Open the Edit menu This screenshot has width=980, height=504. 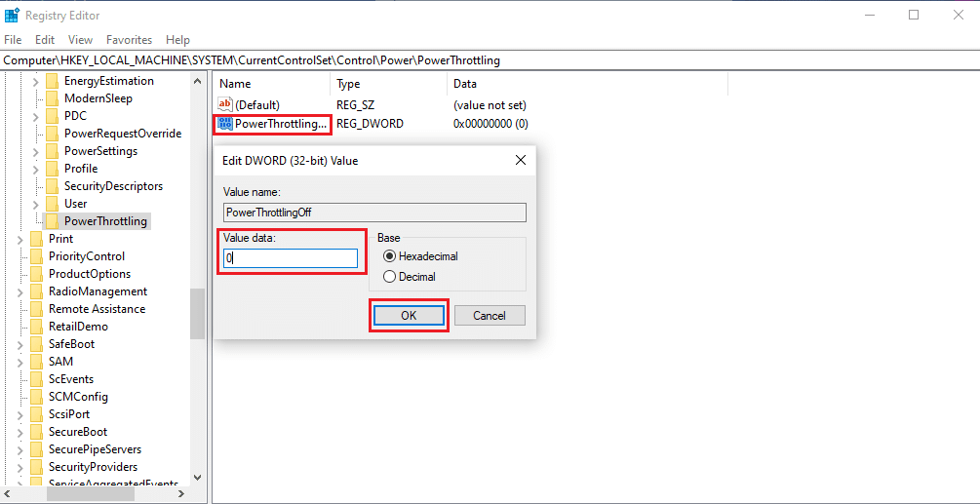point(45,39)
